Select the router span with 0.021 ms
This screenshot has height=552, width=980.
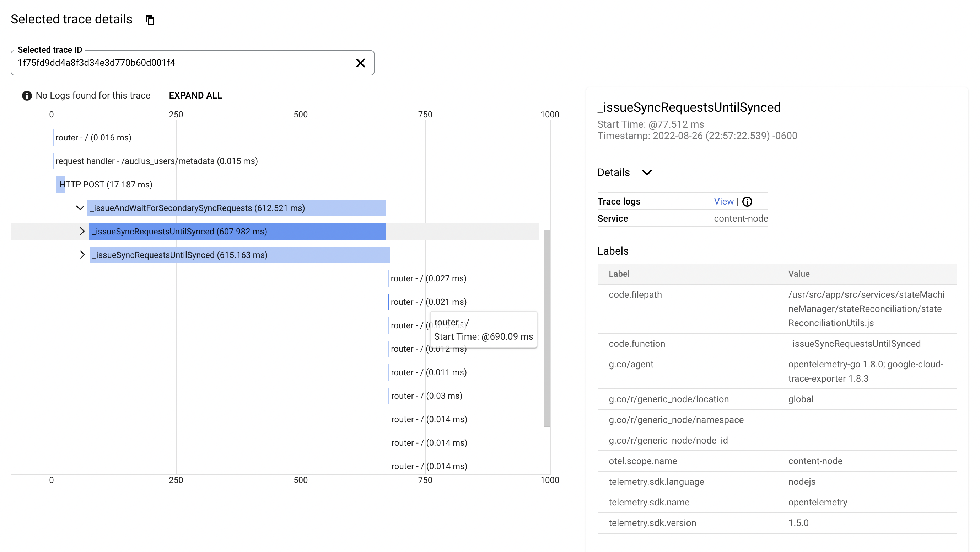[x=428, y=302]
